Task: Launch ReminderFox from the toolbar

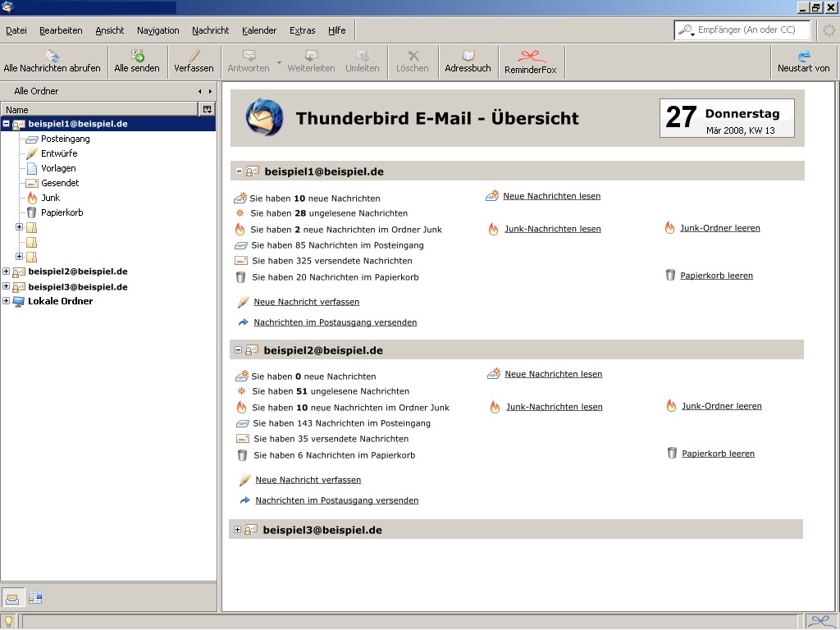Action: (530, 57)
